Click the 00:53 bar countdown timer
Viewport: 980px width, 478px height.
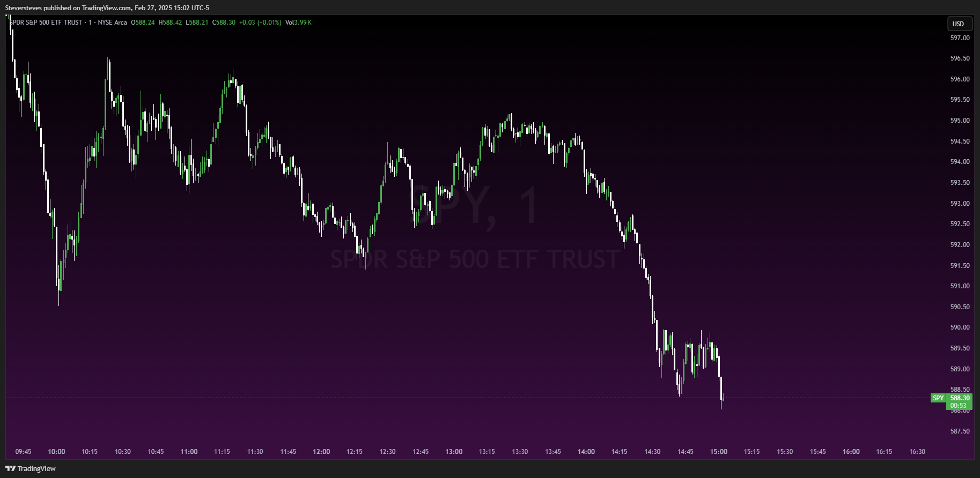pyautogui.click(x=958, y=406)
